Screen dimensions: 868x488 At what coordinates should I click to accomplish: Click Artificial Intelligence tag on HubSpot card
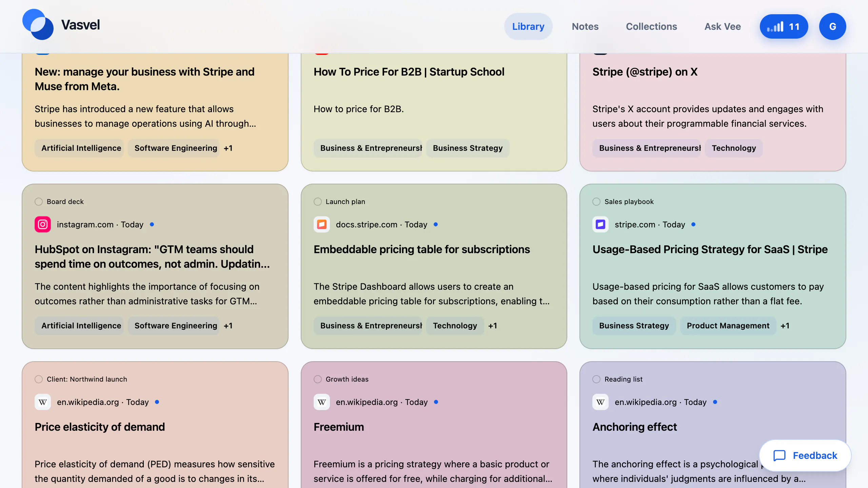point(79,326)
